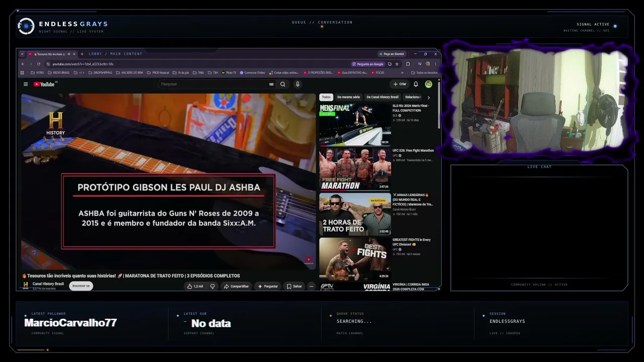Image resolution: width=644 pixels, height=362 pixels.
Task: Open the UFC Free Fight Marathon thumbnail
Action: coord(355,169)
